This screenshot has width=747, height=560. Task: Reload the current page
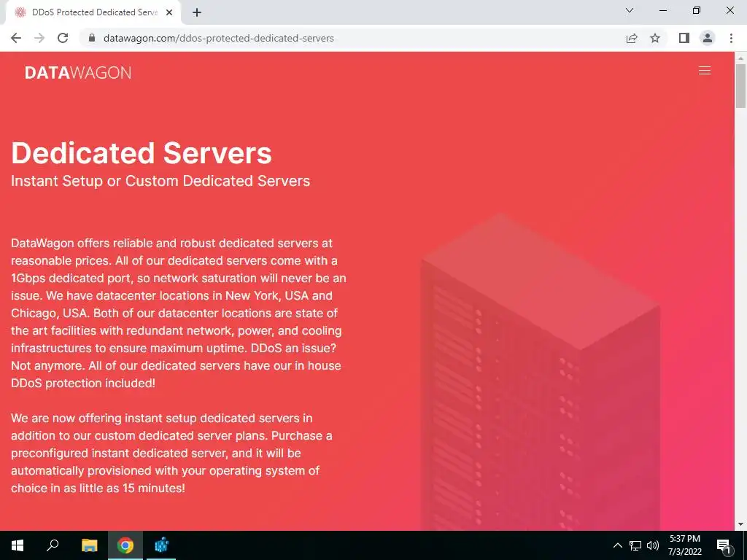click(x=63, y=38)
